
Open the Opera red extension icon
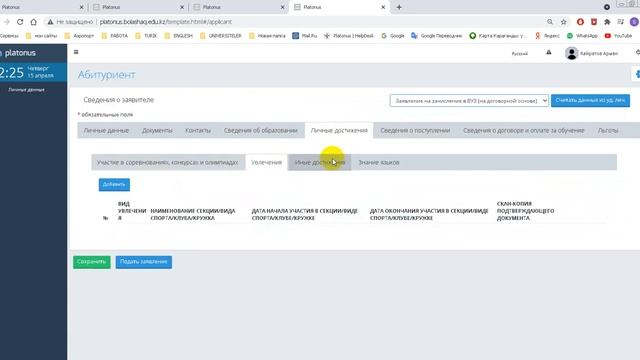point(580,22)
